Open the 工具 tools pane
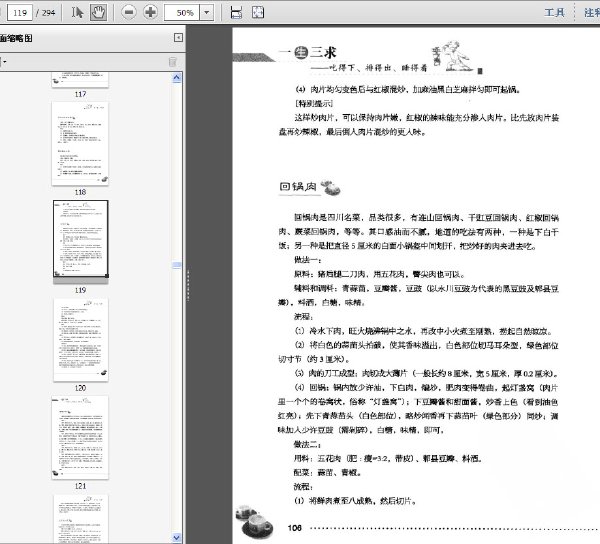The width and height of the screenshot is (600, 544). 554,13
